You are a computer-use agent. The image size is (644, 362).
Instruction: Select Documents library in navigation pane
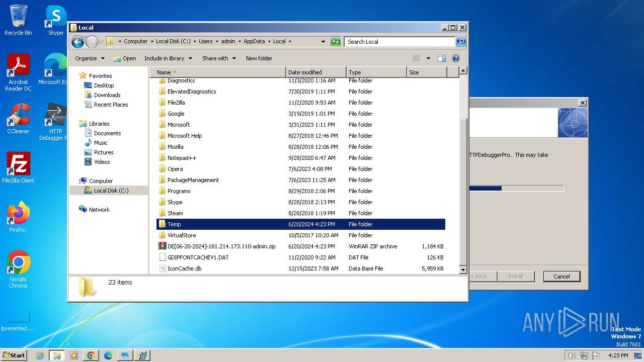(x=107, y=133)
